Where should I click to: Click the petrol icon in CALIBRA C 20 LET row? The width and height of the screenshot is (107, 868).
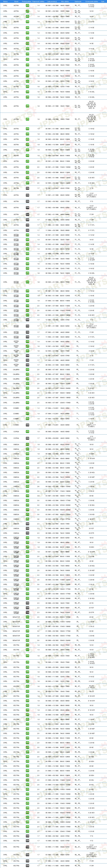click(28, 388)
